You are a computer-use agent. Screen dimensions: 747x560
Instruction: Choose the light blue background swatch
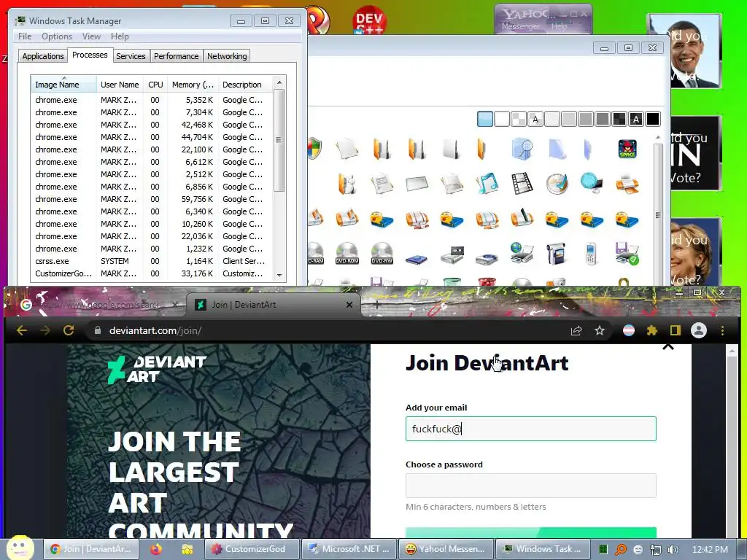(x=485, y=119)
